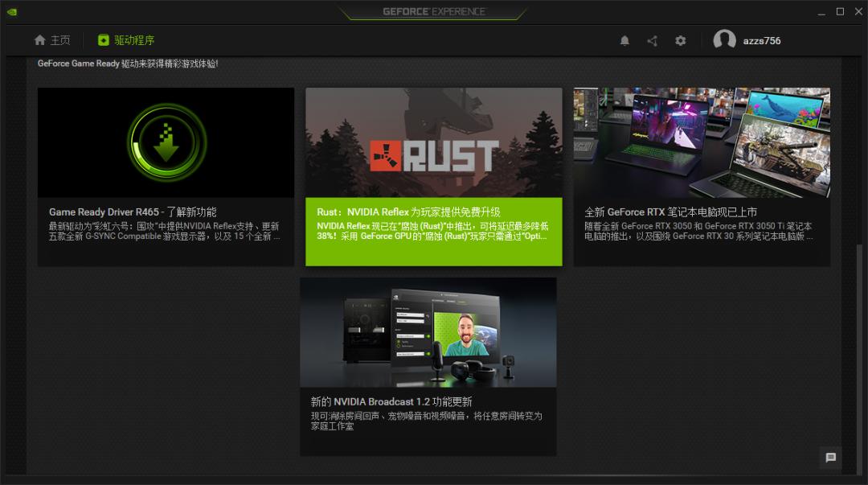Click the green drivers download icon
Screen dimensions: 868x485
(x=104, y=40)
